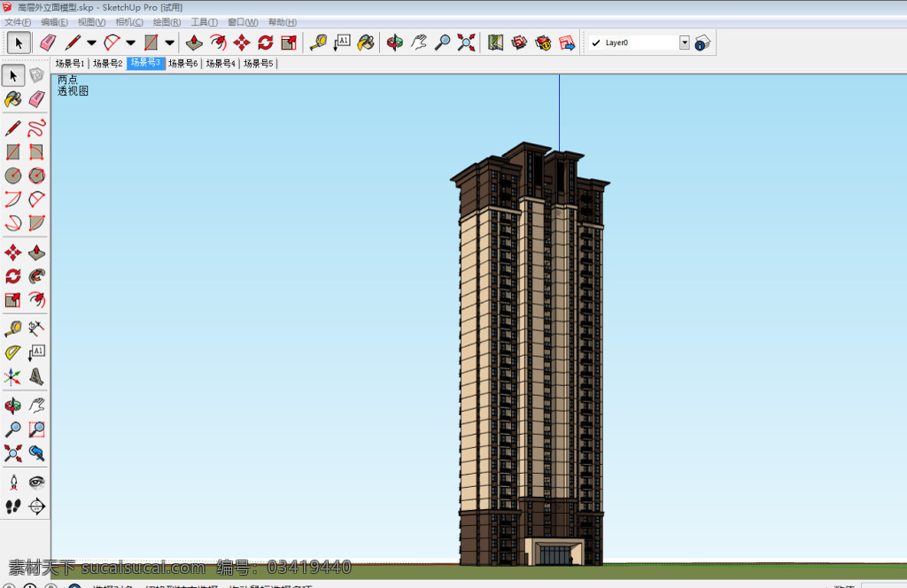Choose the Zoom Window tool
The width and height of the screenshot is (907, 588).
[36, 429]
